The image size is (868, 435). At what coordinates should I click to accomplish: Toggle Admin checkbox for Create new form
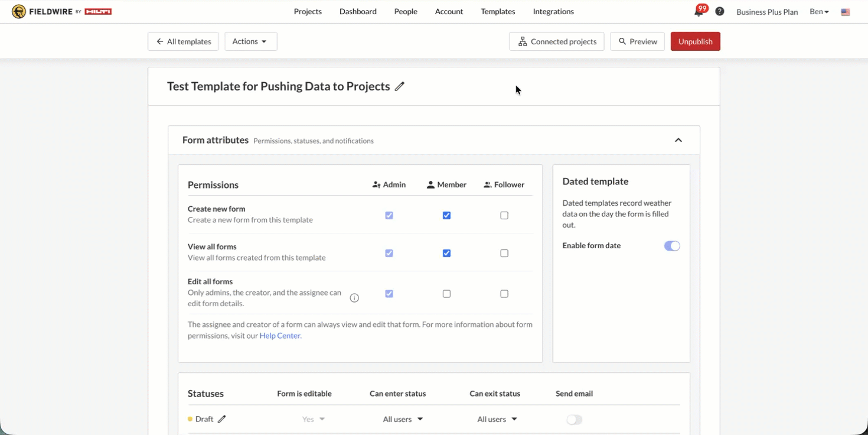click(x=389, y=216)
